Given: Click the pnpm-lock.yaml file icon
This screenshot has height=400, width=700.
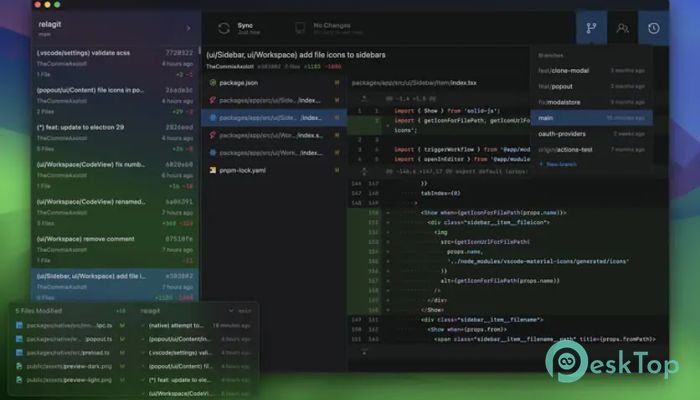Looking at the screenshot, I should click(x=213, y=170).
